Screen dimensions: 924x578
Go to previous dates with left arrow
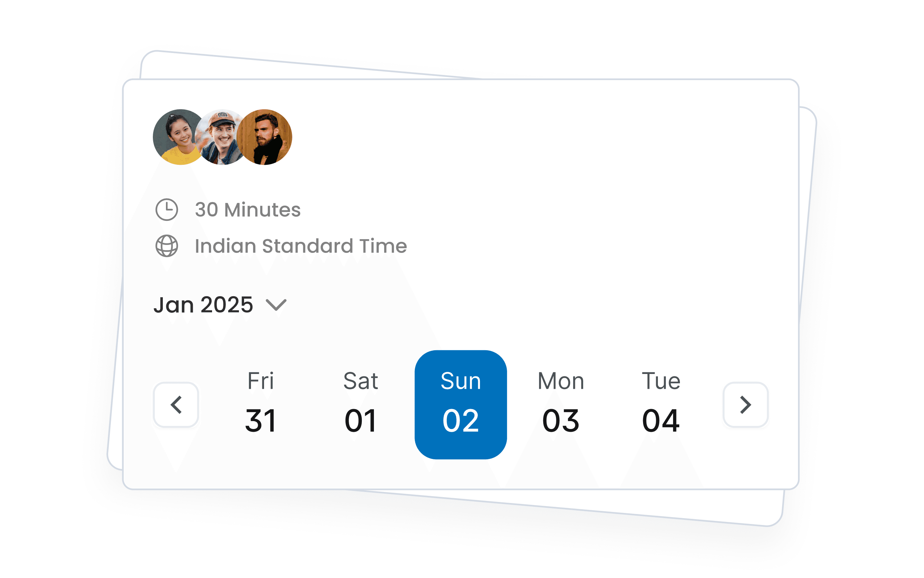tap(176, 405)
